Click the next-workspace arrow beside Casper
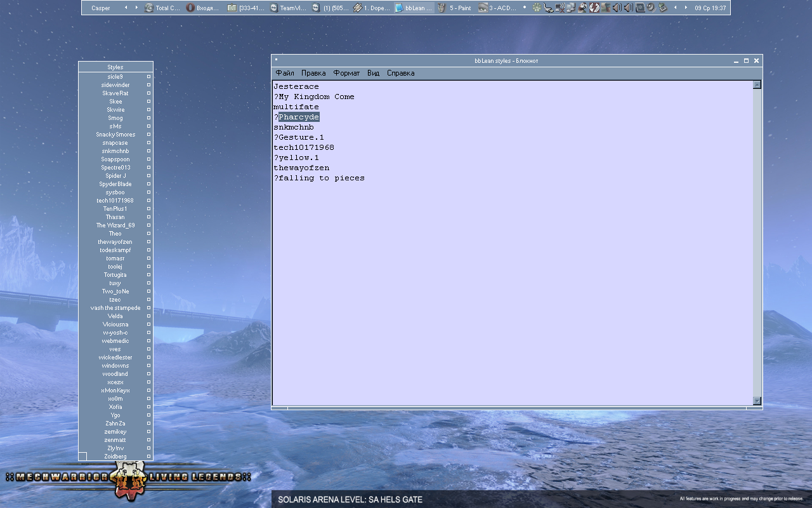 (x=136, y=8)
